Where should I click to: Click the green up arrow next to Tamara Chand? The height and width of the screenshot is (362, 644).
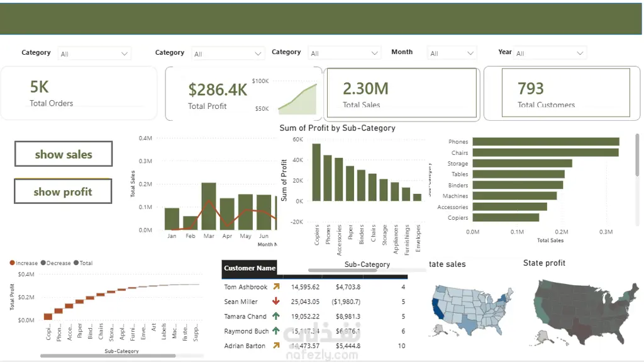pyautogui.click(x=276, y=316)
